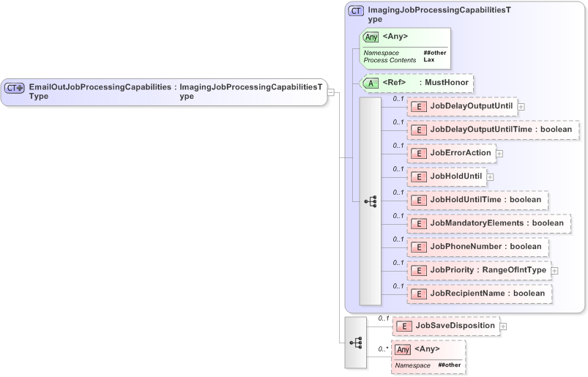Expand the JobSaveDisposition element
588x377 pixels.
tap(504, 326)
